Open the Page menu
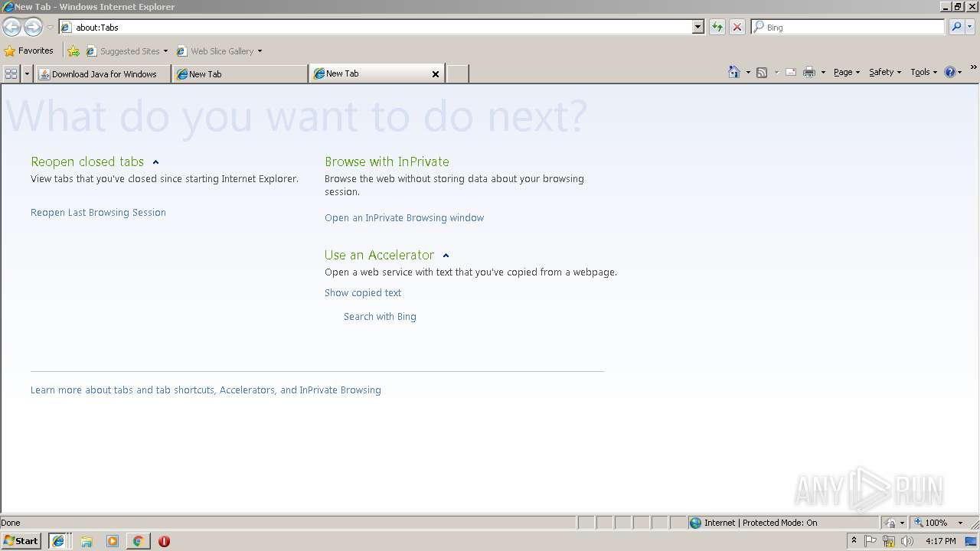Viewport: 980px width, 551px height. pyautogui.click(x=847, y=72)
